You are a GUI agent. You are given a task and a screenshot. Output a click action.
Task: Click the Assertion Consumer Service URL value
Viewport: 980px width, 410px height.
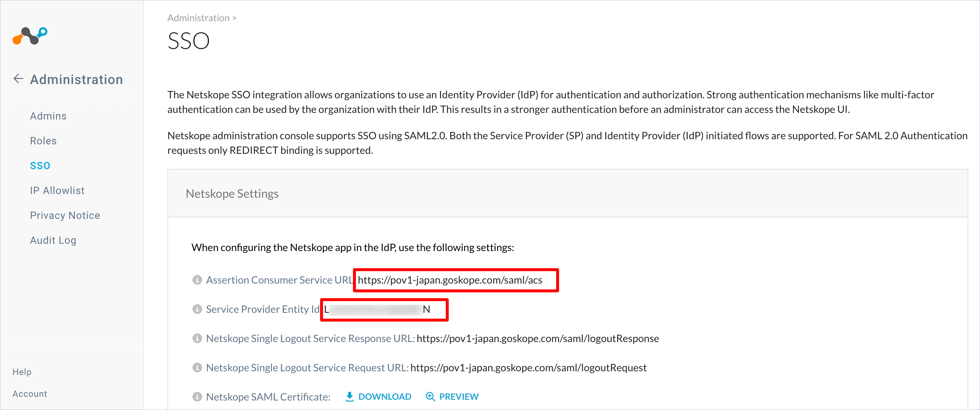(x=450, y=280)
